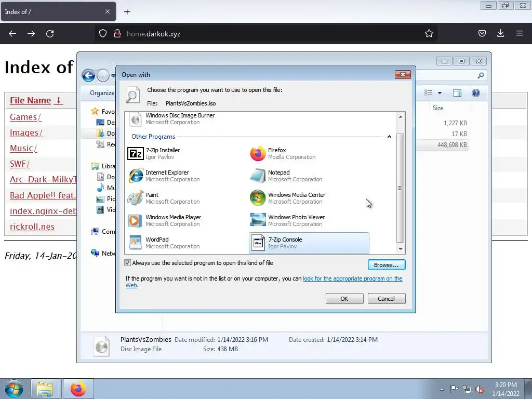532x399 pixels.
Task: Cancel the Open with dialog
Action: point(387,299)
